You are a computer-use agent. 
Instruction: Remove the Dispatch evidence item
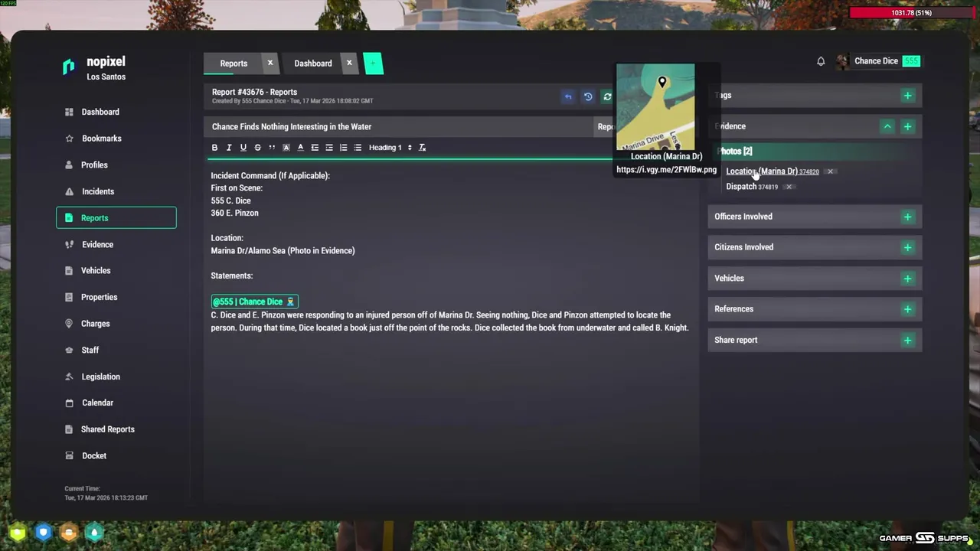point(789,187)
